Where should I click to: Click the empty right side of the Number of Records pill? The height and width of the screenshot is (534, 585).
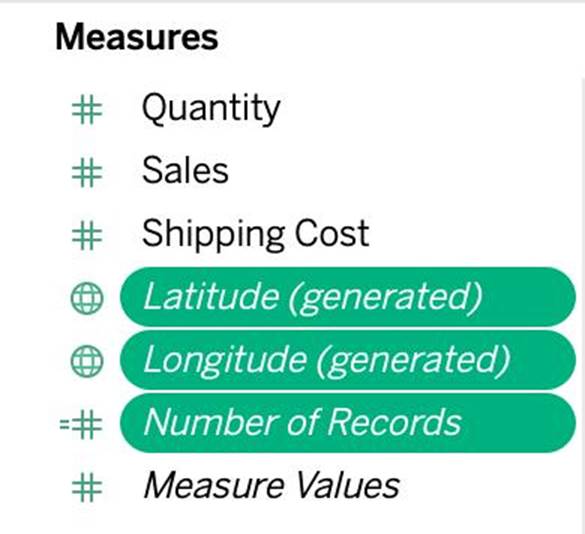point(519,423)
